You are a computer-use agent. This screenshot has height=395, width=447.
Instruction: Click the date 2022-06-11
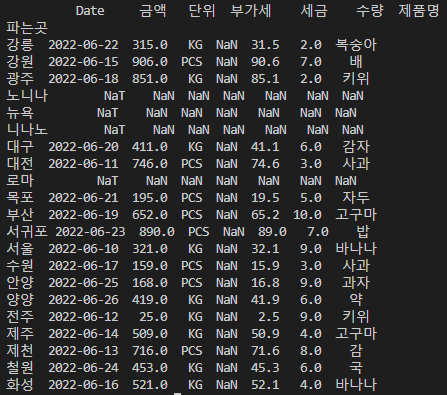83,164
